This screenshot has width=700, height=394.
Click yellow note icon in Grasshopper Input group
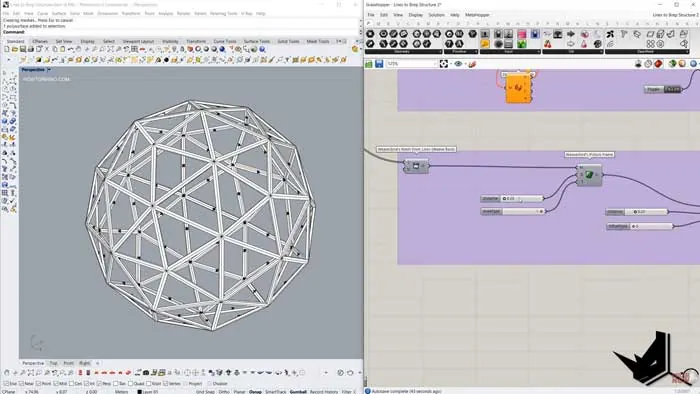tap(485, 44)
